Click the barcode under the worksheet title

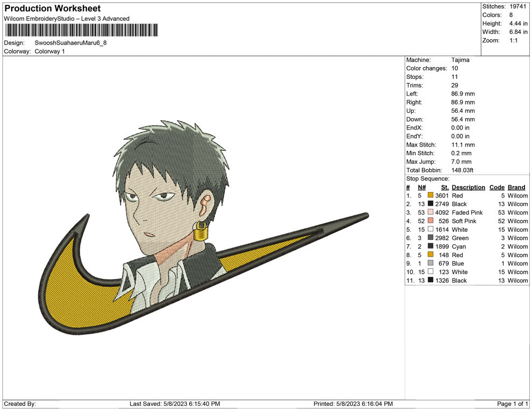tap(81, 30)
